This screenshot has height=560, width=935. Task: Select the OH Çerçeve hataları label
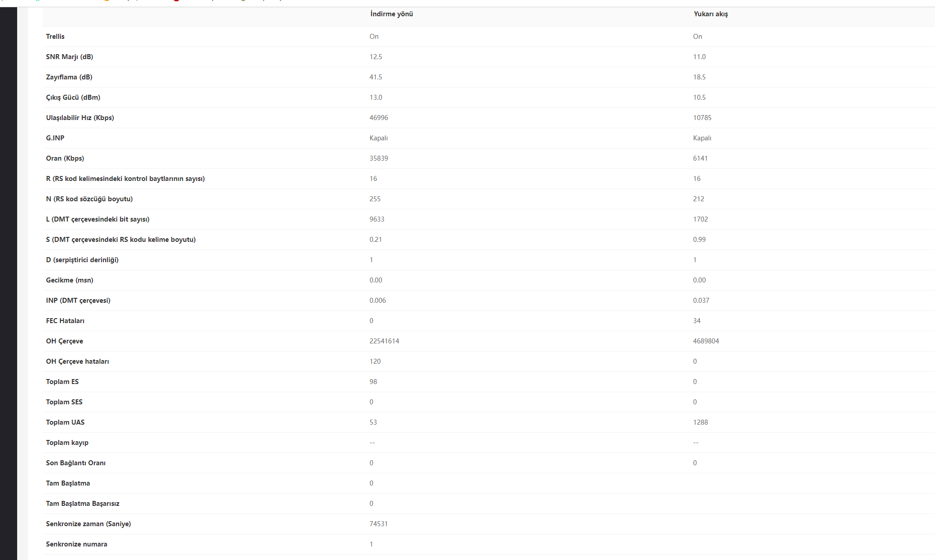click(77, 361)
